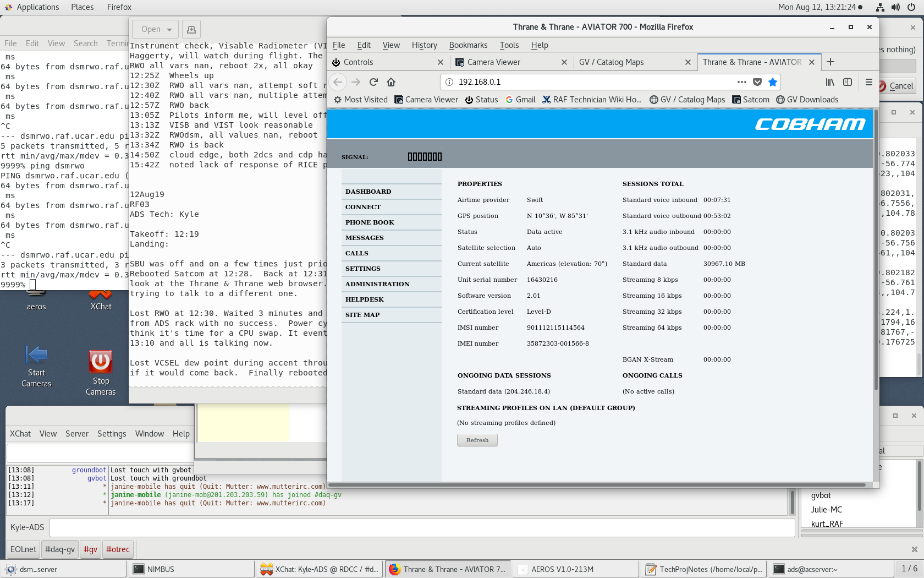Open page actions ellipsis in URL bar
The image size is (924, 578).
(x=742, y=82)
